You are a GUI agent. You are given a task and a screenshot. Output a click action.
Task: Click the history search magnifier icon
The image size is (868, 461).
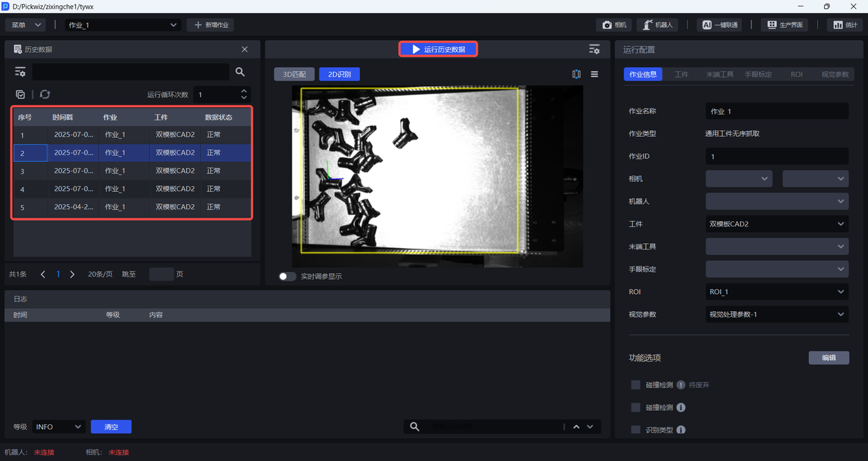(x=240, y=72)
